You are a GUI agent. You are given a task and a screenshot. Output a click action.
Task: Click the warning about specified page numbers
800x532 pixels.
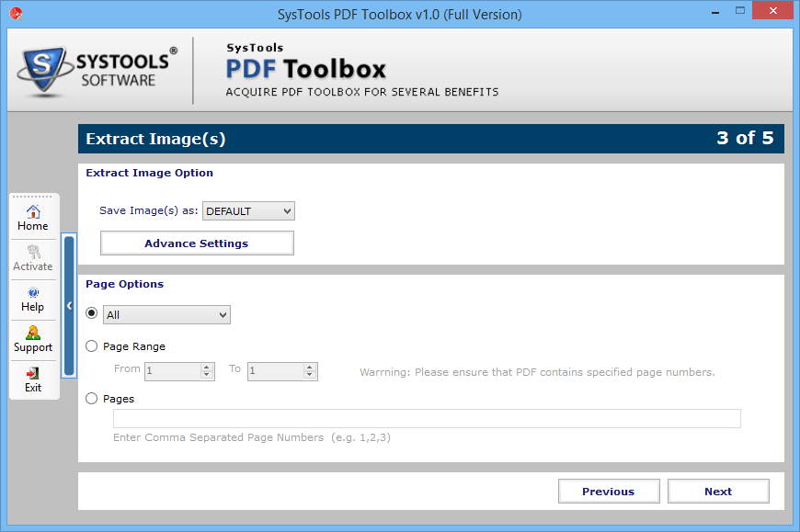coord(537,372)
